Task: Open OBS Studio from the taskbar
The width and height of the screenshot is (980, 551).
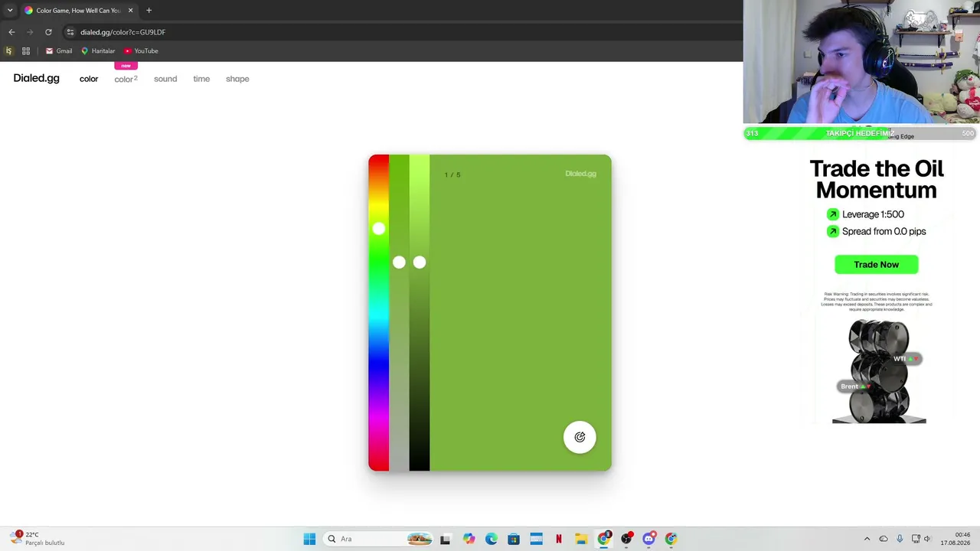Action: tap(626, 539)
